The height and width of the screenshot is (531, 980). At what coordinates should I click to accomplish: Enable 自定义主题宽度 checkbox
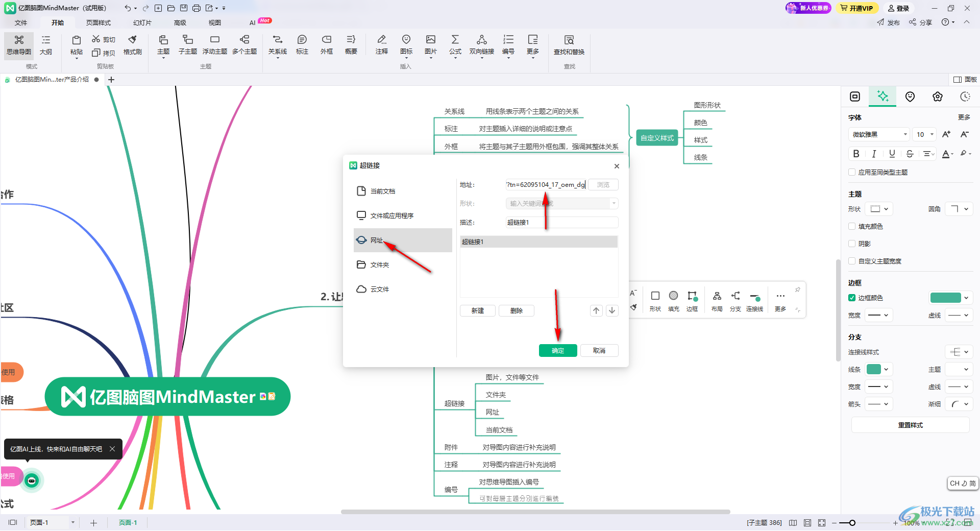point(852,261)
